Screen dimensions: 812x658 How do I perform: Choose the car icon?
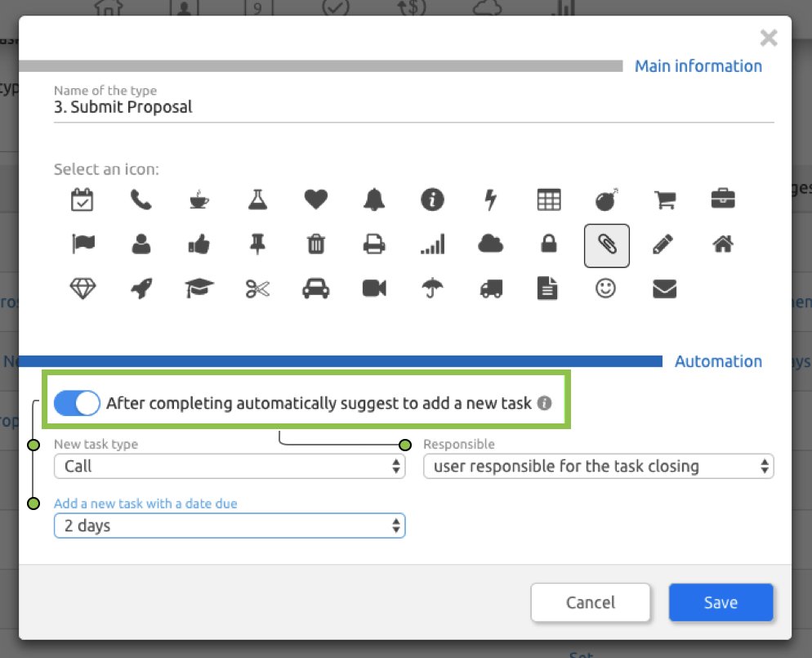pyautogui.click(x=316, y=289)
